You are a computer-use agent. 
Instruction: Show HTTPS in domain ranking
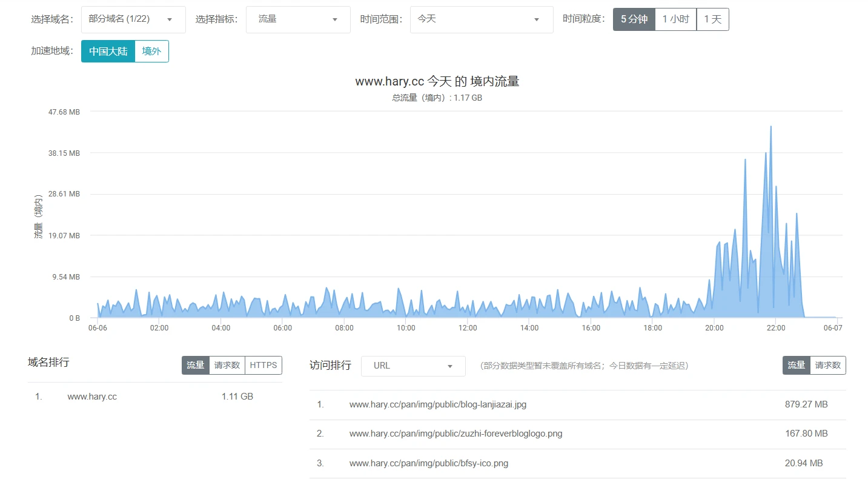[x=263, y=365]
